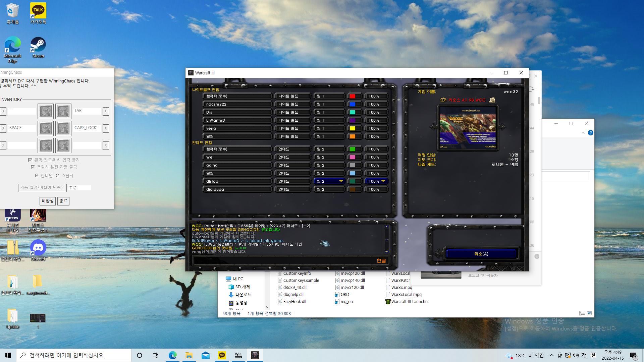
Task: Click the 기능 활성/비활성 단축키 button
Action: click(42, 188)
